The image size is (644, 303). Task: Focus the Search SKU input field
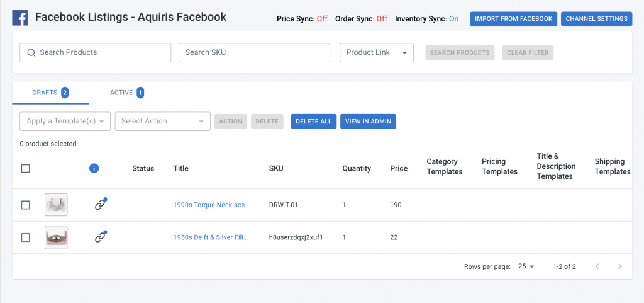(254, 53)
